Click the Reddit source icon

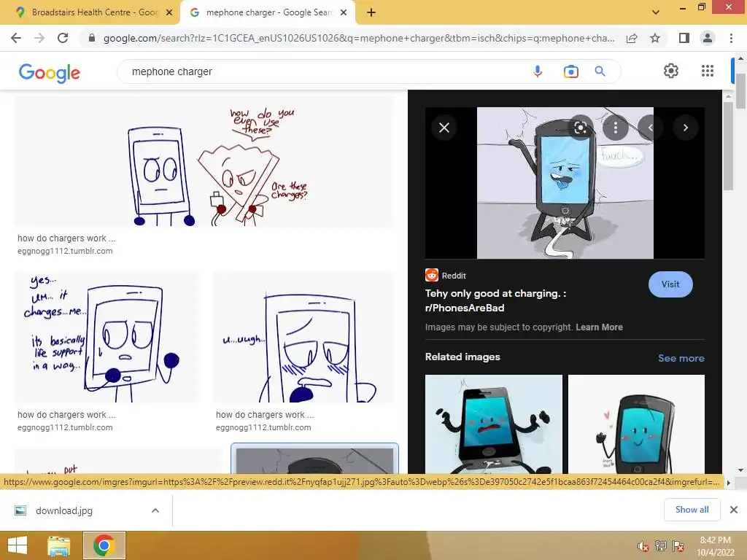pos(432,275)
